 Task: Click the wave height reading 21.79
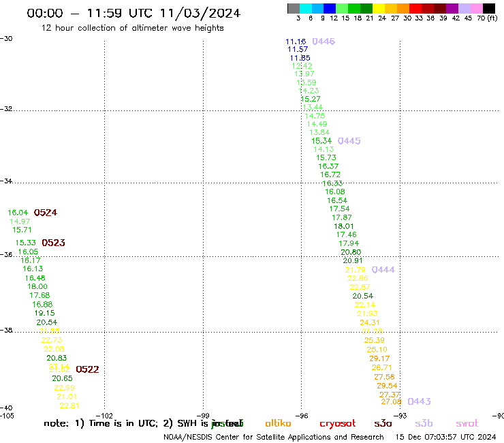click(x=356, y=270)
